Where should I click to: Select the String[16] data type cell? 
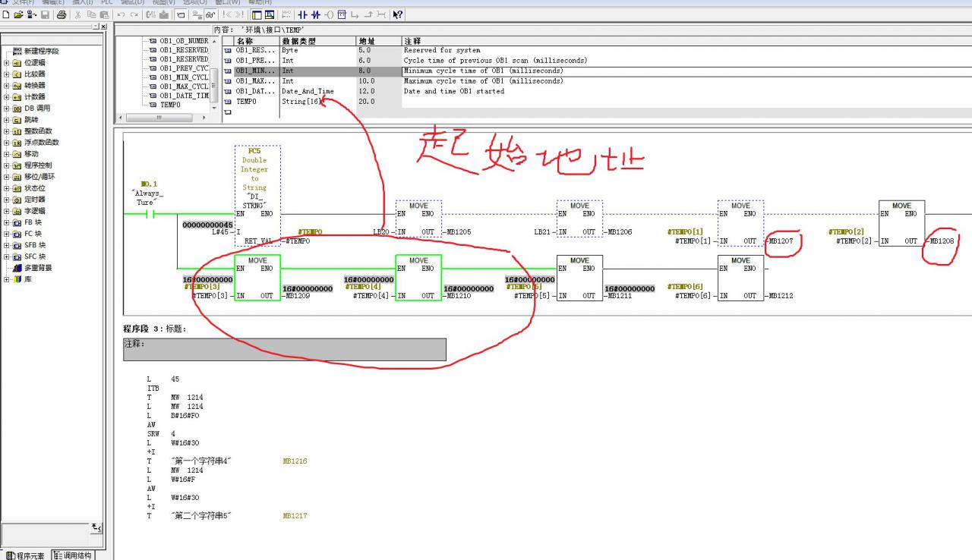tap(317, 101)
